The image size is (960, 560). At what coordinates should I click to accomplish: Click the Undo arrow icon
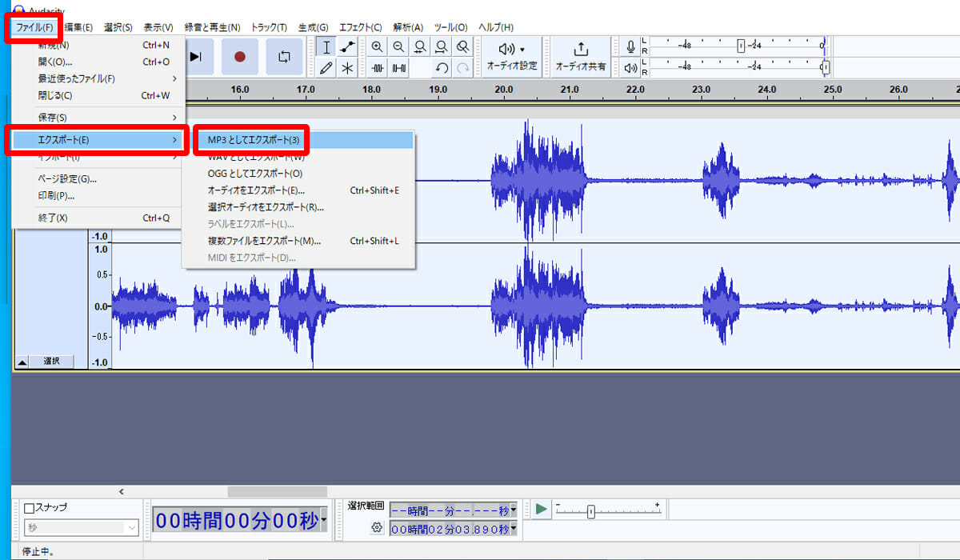(442, 68)
